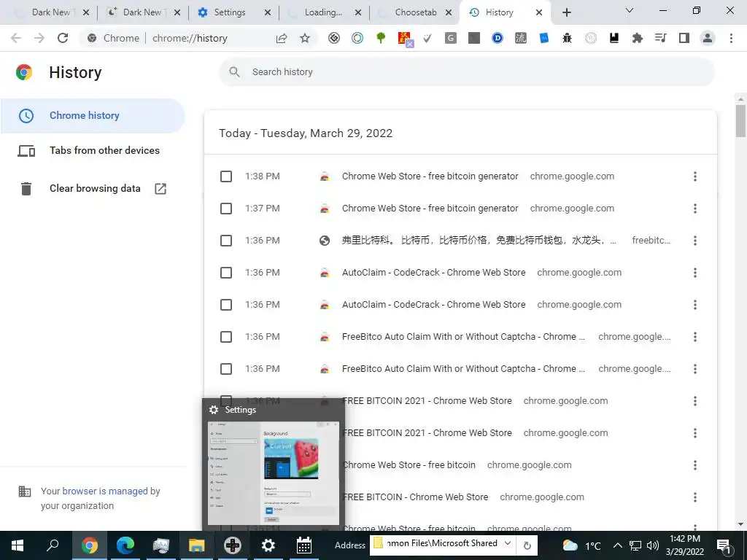
Task: Open the gray G extension icon
Action: (x=451, y=38)
